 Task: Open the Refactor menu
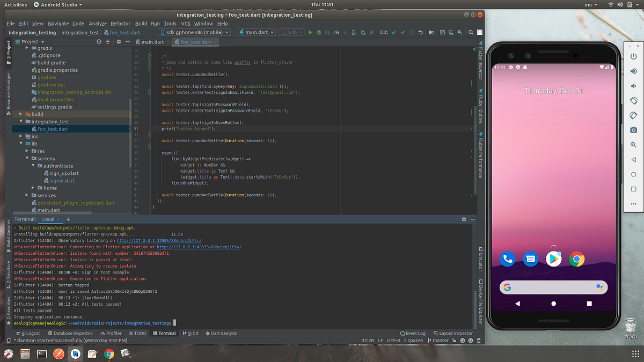point(120,24)
